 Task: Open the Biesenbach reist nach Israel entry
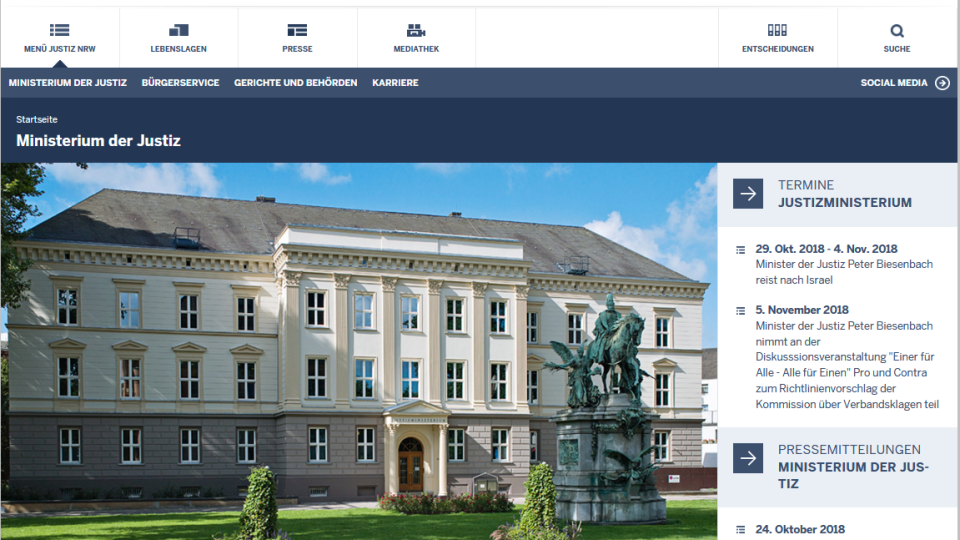point(844,272)
